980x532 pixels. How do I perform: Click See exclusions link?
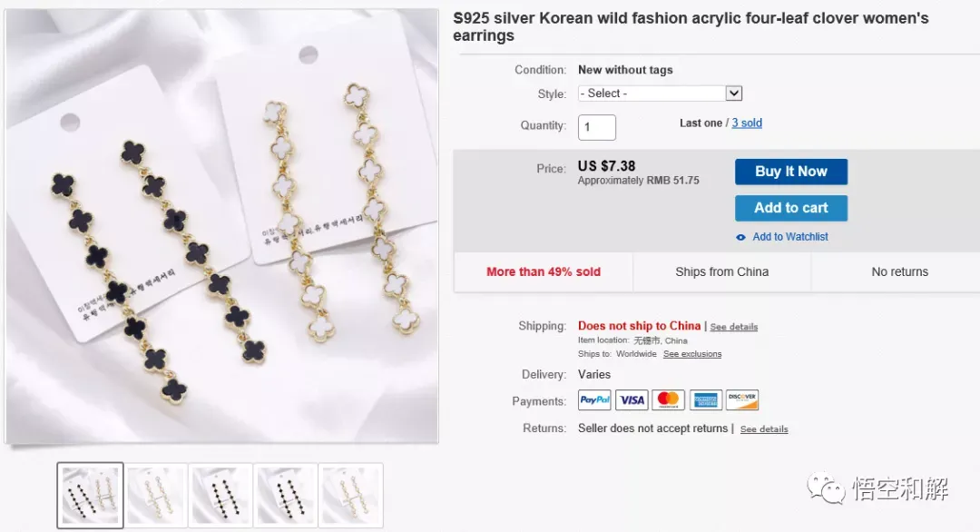692,354
